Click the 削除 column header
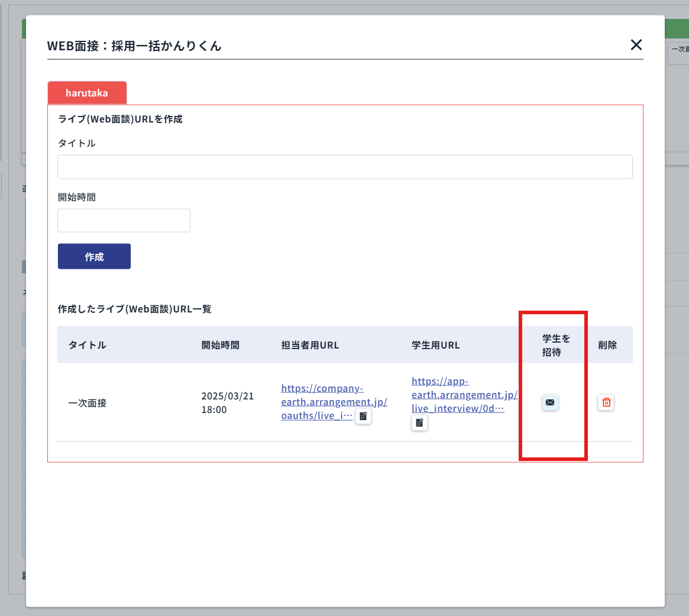689x616 pixels. click(x=607, y=345)
